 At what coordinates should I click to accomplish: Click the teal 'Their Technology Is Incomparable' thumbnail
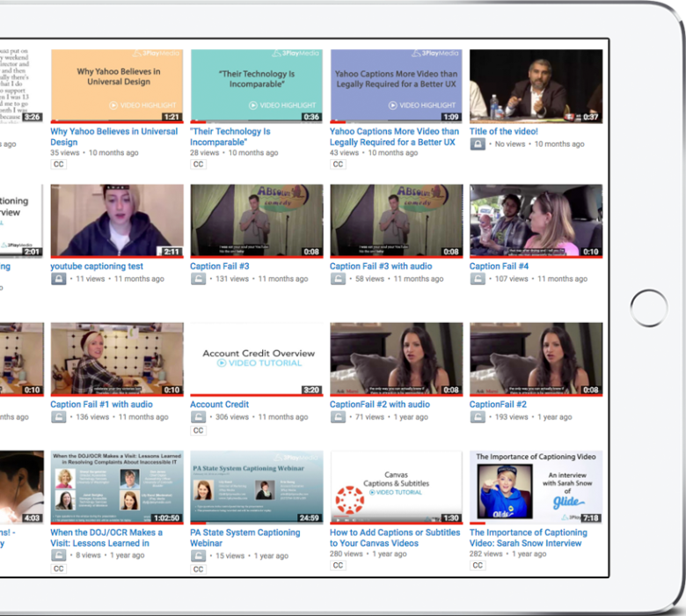click(257, 86)
